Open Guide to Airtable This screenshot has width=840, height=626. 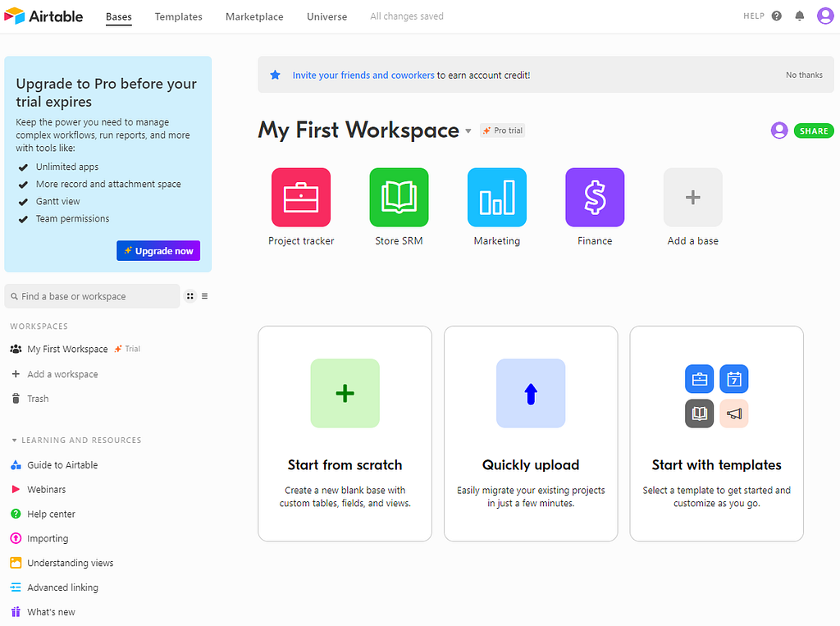coord(62,464)
